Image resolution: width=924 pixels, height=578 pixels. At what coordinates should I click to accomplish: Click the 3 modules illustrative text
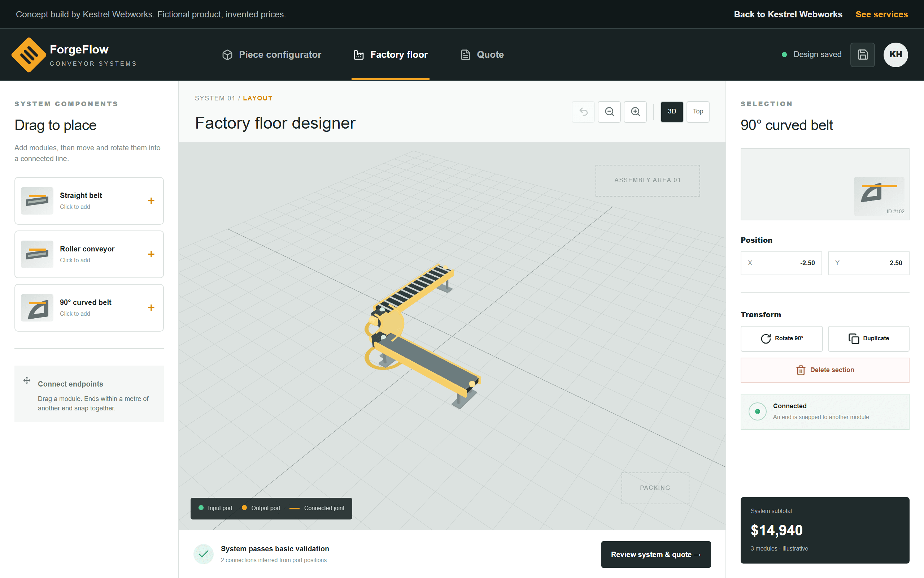(x=779, y=549)
